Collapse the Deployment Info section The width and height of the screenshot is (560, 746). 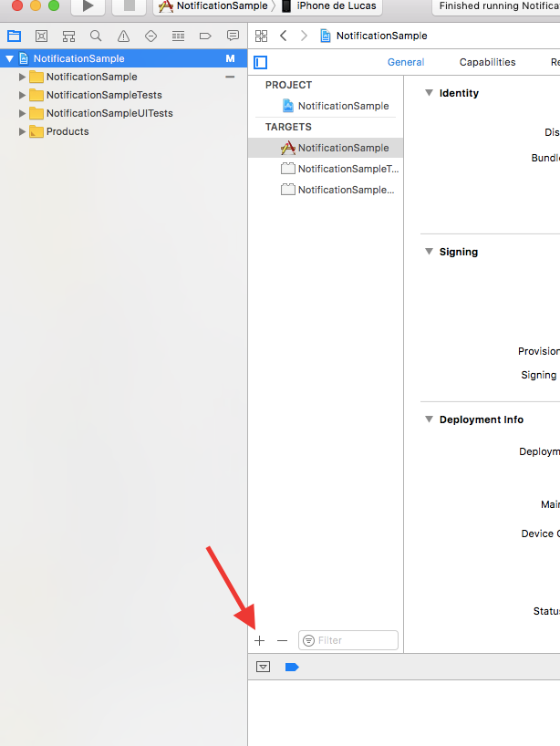[x=430, y=420]
